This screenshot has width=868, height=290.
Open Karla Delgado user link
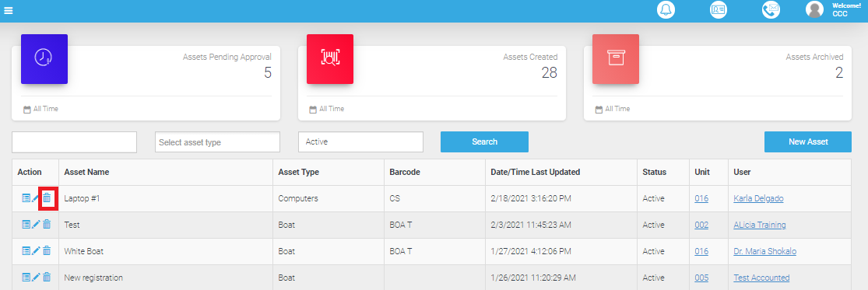[x=758, y=198]
